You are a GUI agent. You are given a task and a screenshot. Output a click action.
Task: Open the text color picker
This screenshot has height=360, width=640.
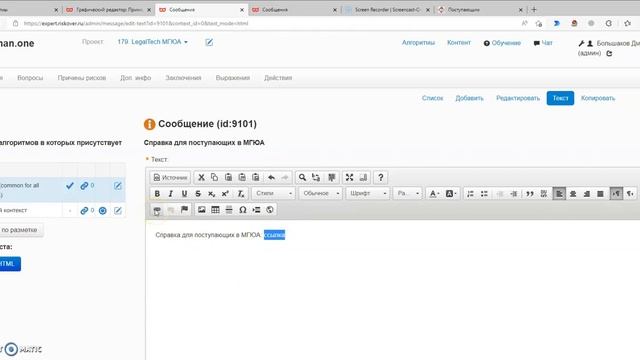point(434,193)
